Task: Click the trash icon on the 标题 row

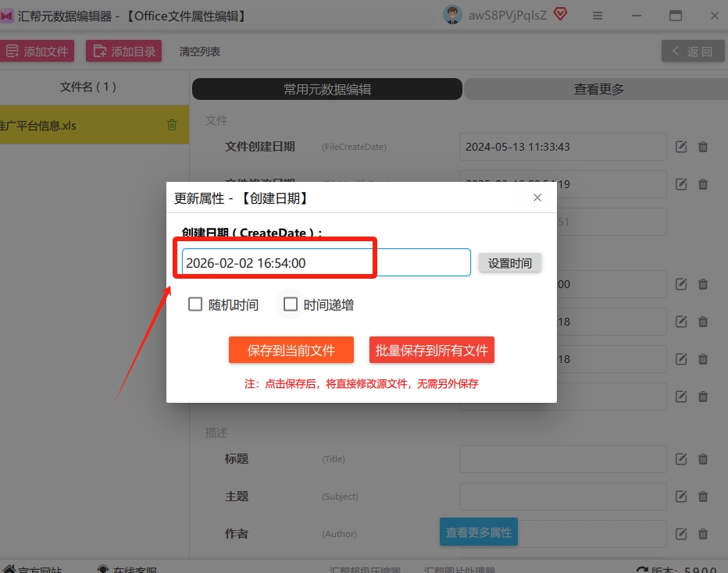Action: (x=703, y=459)
